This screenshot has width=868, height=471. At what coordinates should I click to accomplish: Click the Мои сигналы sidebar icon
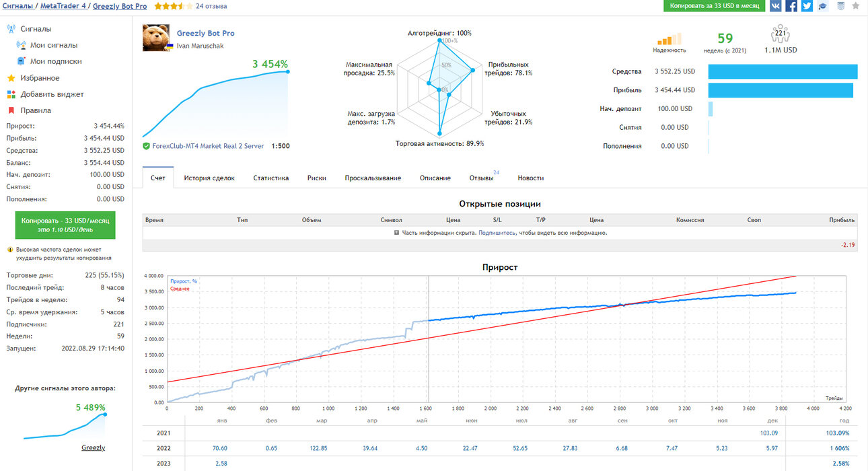(x=22, y=45)
